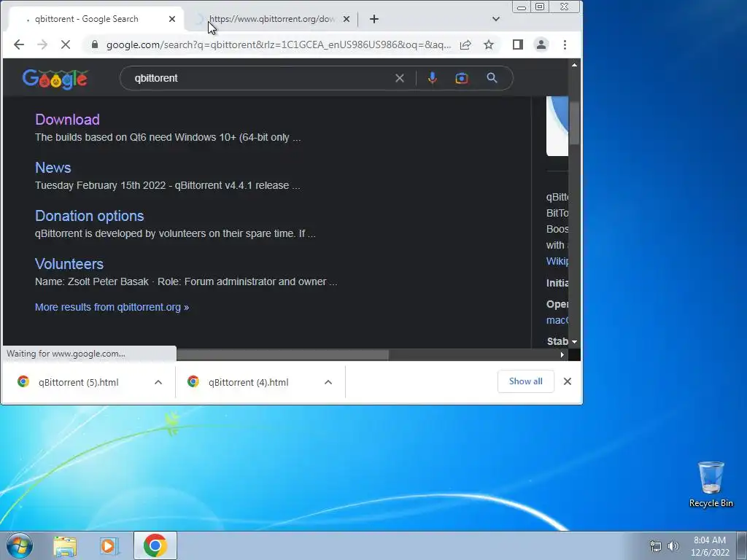Close the downloads bar
The height and width of the screenshot is (560, 747).
[x=567, y=381]
